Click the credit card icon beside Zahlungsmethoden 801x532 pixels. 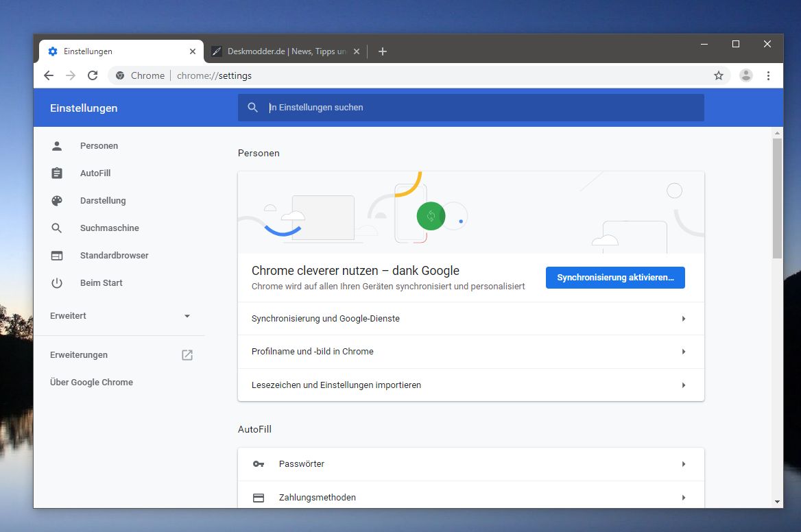[259, 498]
